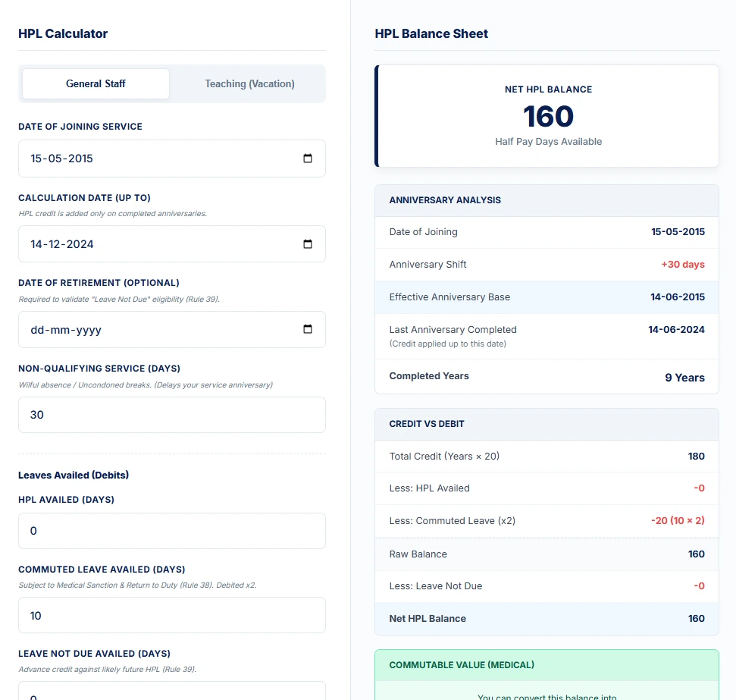
Task: Open calendar picker for Calculation Date
Action: pos(308,244)
